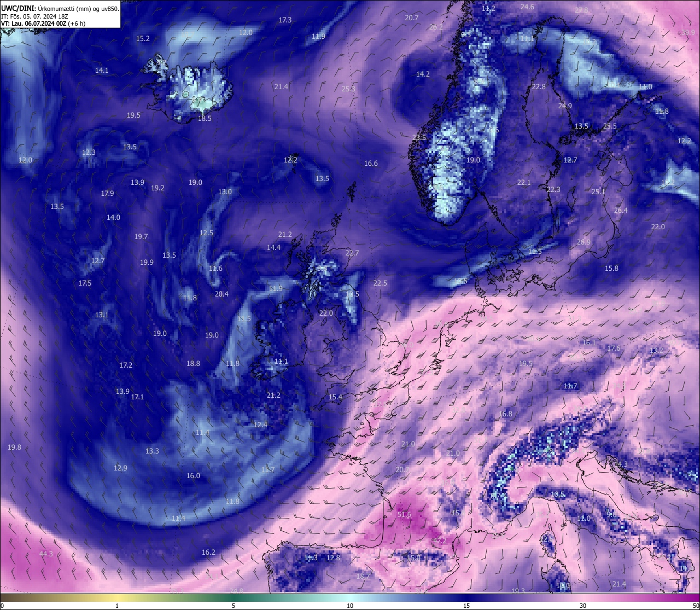Click the value 18.5 below Iceland
The height and width of the screenshot is (610, 700).
coord(205,118)
